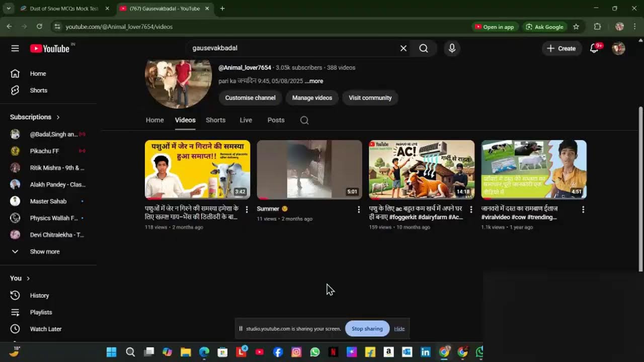Open the Windows Start menu
This screenshot has width=644, height=362.
(112, 352)
